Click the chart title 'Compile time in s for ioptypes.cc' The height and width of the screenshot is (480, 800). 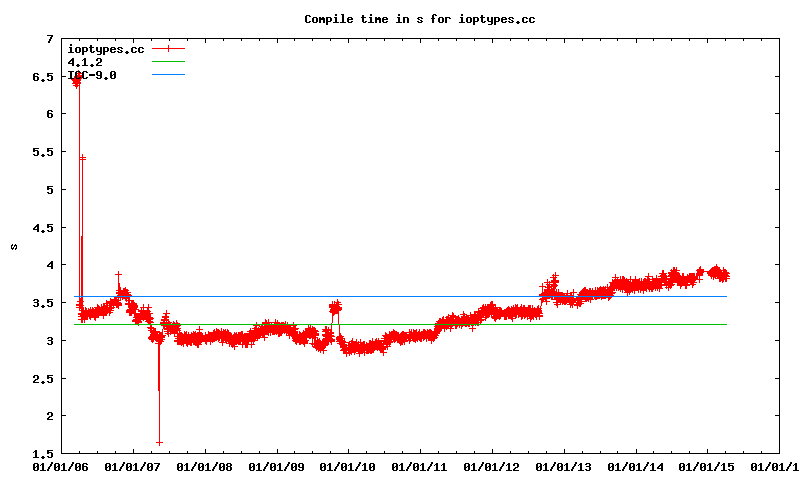[x=414, y=19]
